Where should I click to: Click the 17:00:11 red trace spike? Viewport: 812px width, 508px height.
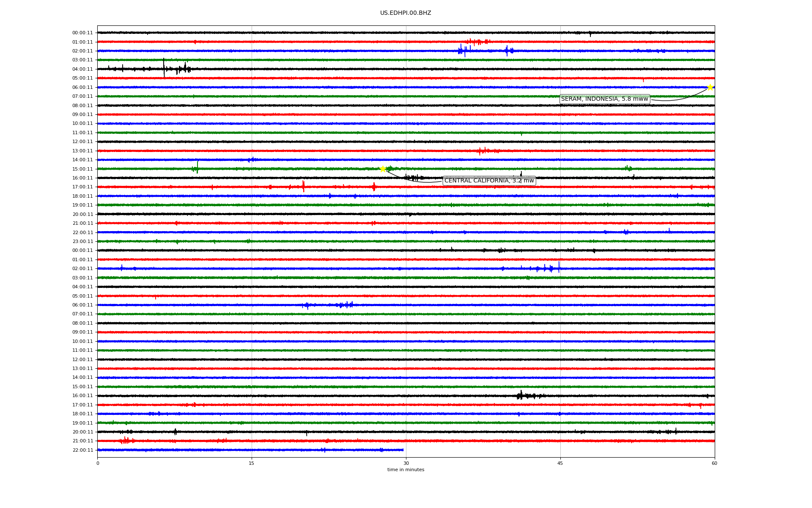[x=303, y=186]
